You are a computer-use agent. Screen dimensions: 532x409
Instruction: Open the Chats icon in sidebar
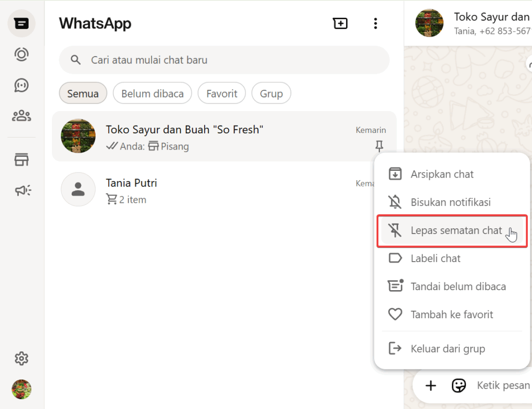point(21,24)
